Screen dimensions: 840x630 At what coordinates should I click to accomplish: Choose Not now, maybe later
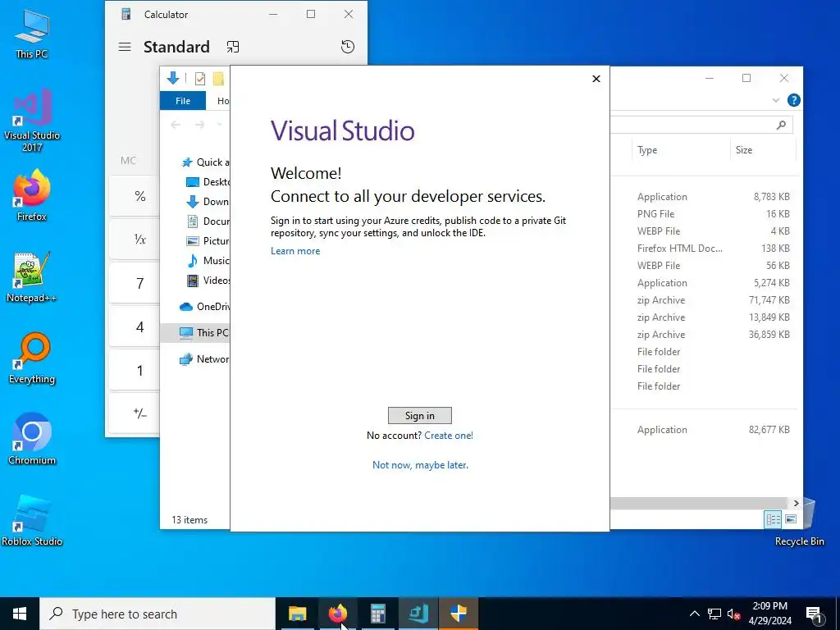420,465
